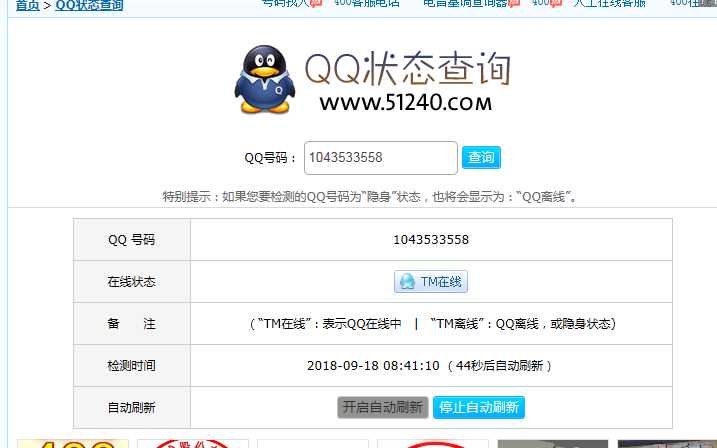Screen dimensions: 717x448
Task: Turn on refresh with 开启自动刷新 button
Action: (x=383, y=407)
